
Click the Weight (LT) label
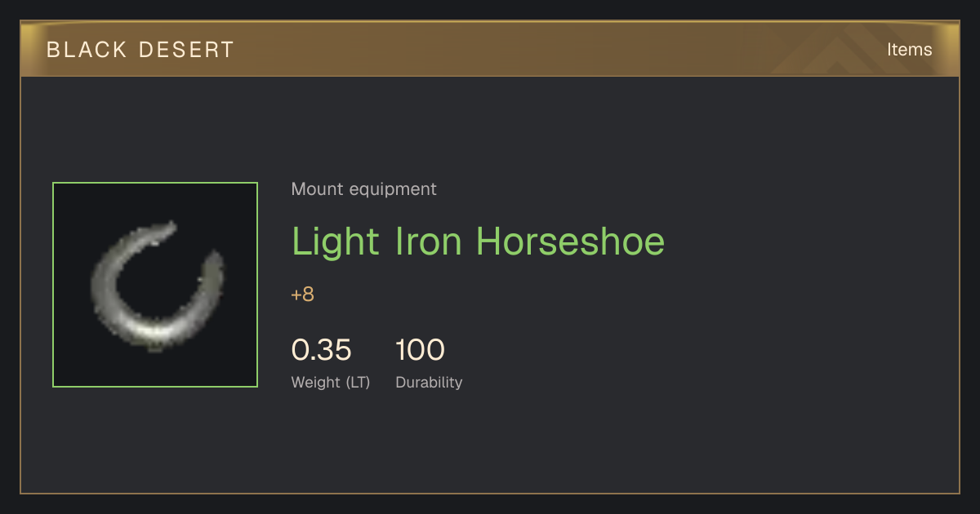(x=331, y=383)
